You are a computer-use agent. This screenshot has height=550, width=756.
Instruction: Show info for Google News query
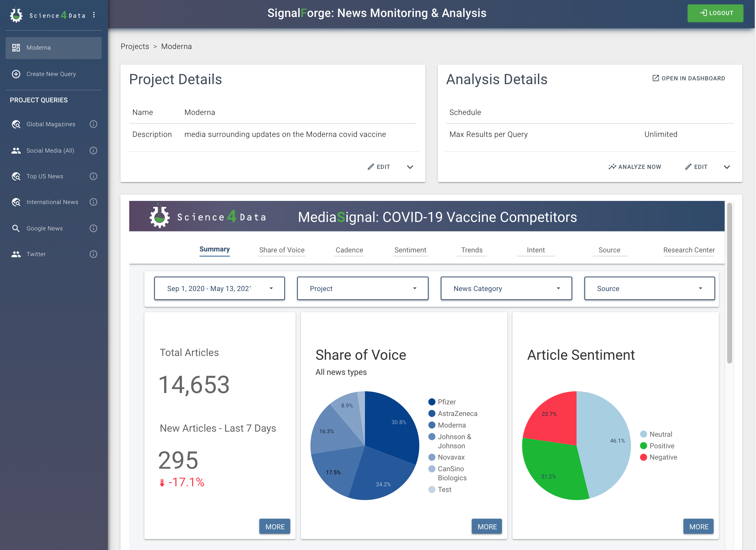coord(94,229)
